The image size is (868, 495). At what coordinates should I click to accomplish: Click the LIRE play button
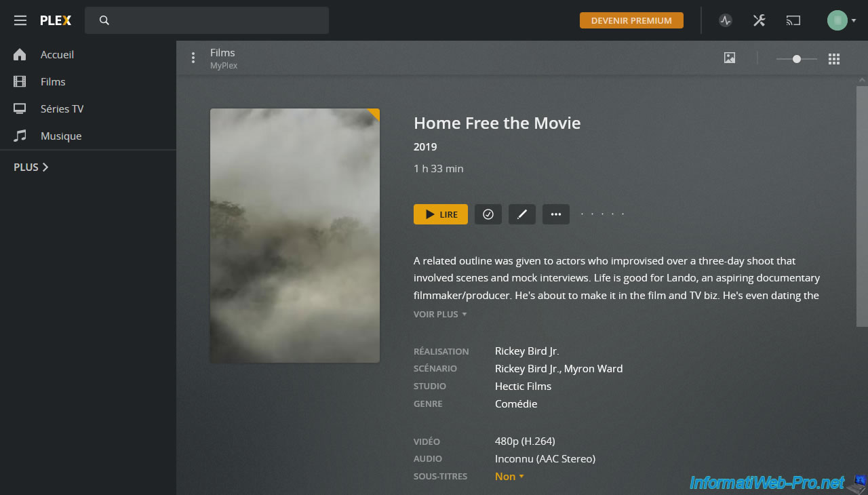click(441, 214)
